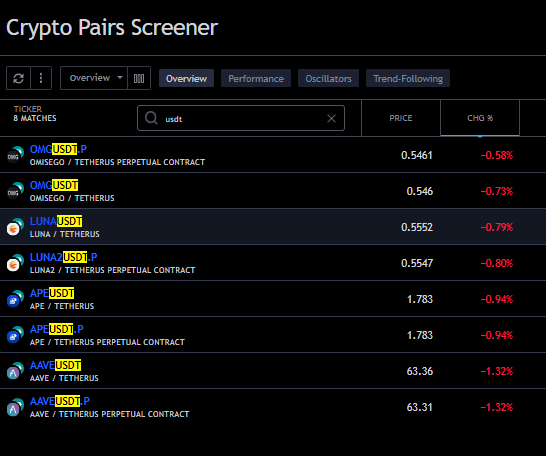Click the price 0.5461

coord(417,155)
